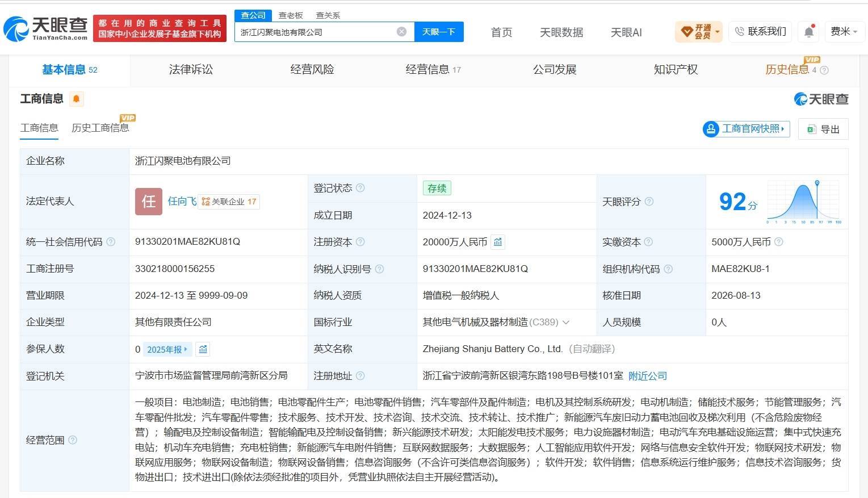Open the 经营信息 tab

click(433, 70)
